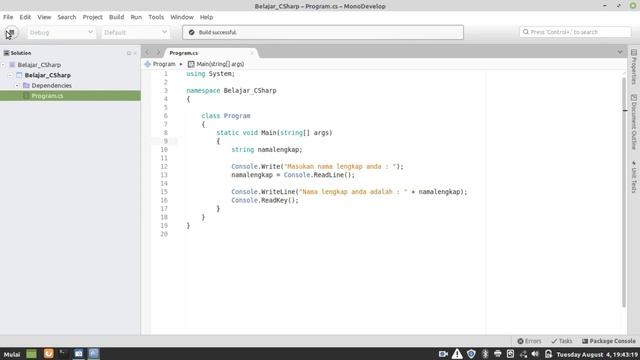Image resolution: width=640 pixels, height=360 pixels.
Task: Open the Main(string[] args) breadcrumb
Action: 216,64
